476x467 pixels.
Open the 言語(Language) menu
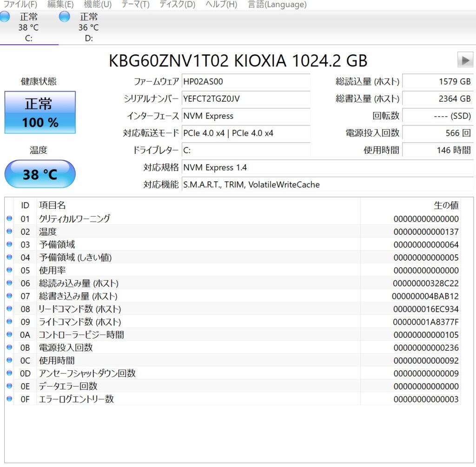point(277,4)
